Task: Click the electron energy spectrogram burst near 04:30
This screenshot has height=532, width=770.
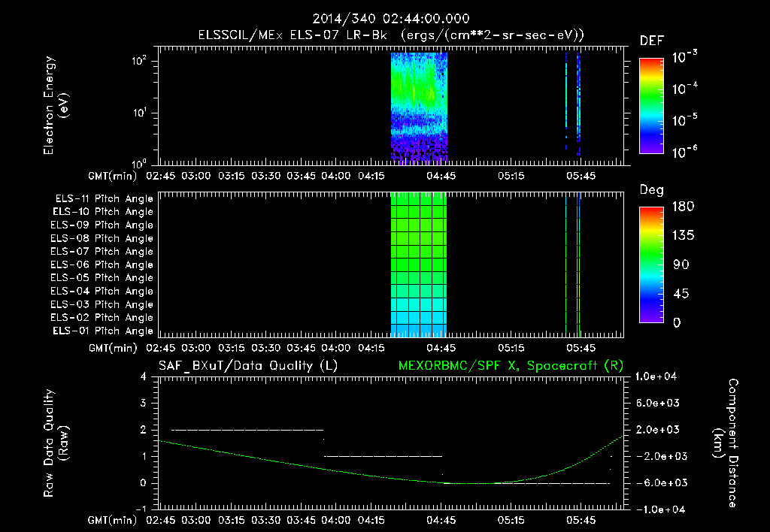Action: coord(419,108)
